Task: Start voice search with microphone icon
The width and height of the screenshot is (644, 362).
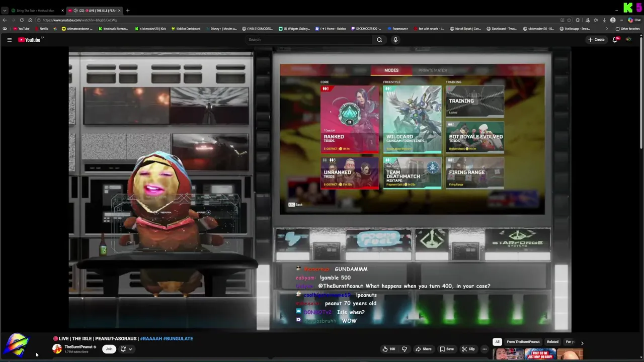Action: (x=395, y=40)
